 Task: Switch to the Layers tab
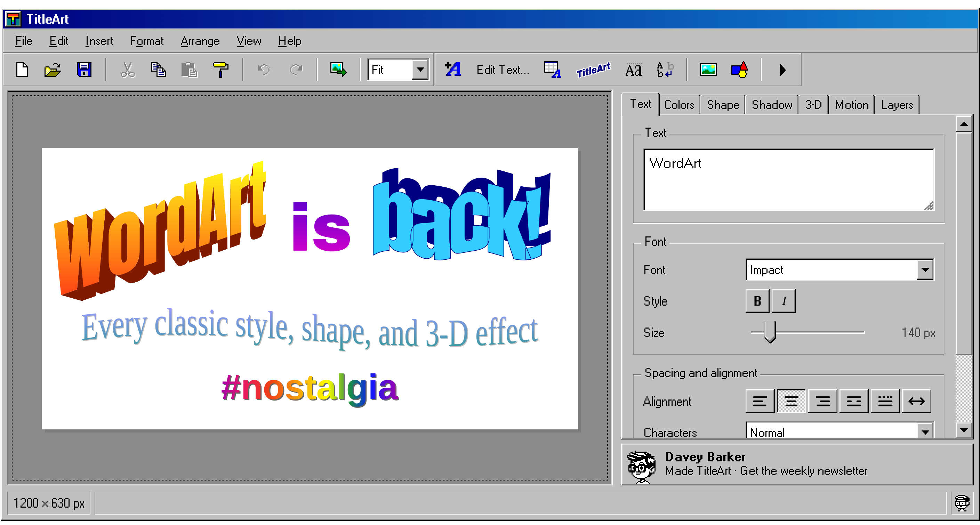point(897,105)
